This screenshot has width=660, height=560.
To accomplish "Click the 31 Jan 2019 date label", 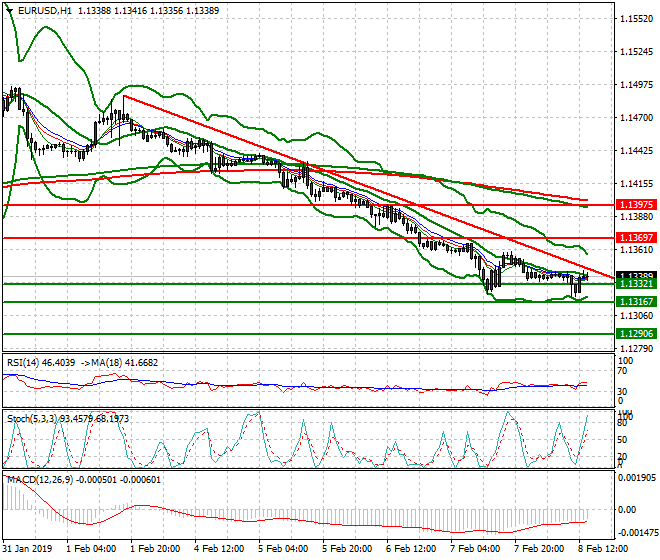I will coord(28,549).
